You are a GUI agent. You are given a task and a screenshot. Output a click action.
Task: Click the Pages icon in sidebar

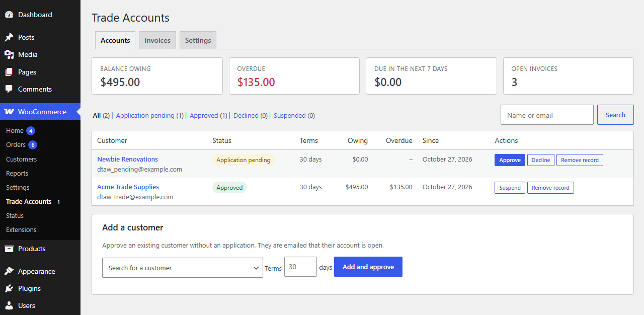pos(9,72)
